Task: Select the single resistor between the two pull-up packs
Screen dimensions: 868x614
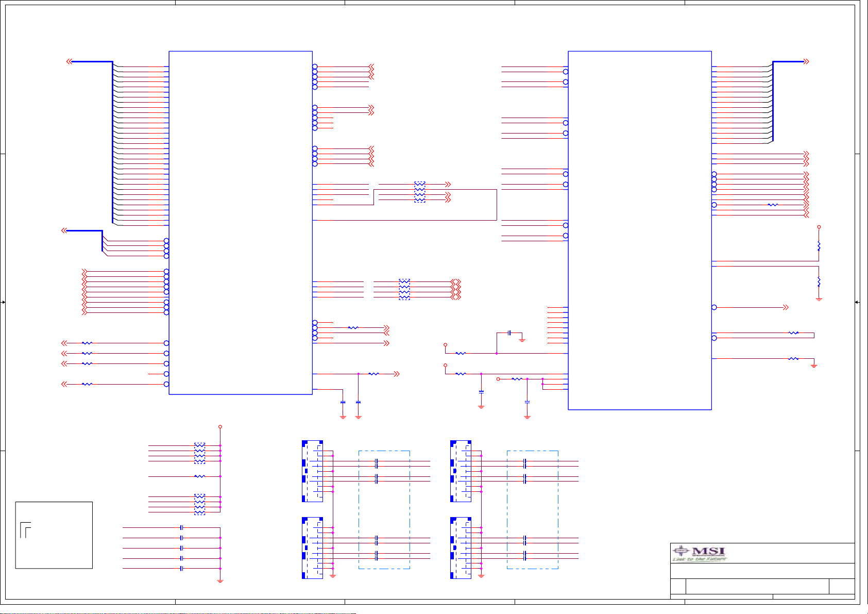Action: [x=199, y=476]
